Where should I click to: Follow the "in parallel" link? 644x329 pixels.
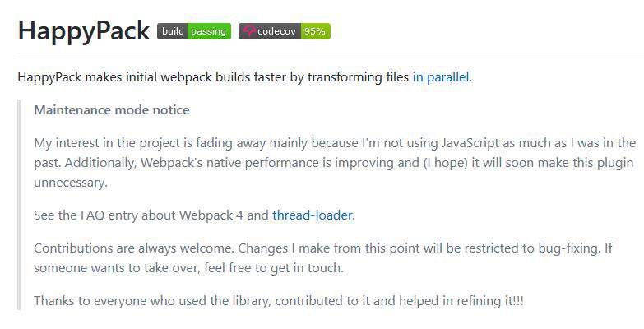click(441, 76)
